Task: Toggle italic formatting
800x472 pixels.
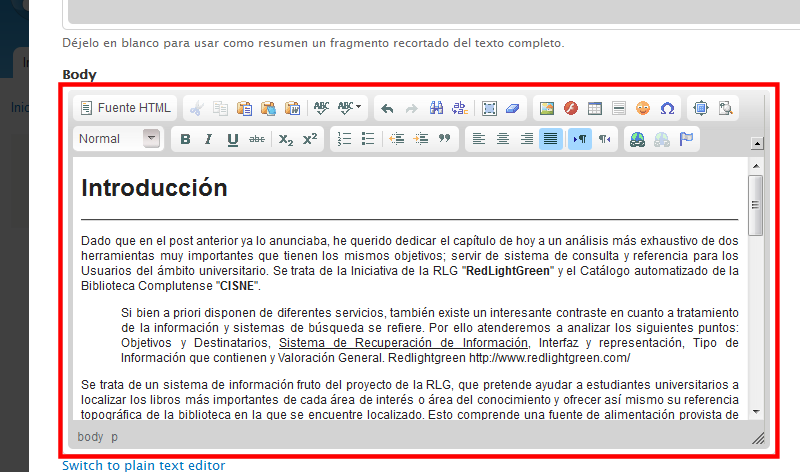Action: (x=209, y=139)
